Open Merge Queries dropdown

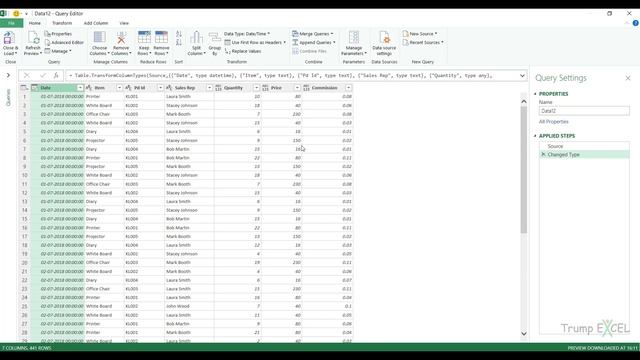[x=313, y=34]
